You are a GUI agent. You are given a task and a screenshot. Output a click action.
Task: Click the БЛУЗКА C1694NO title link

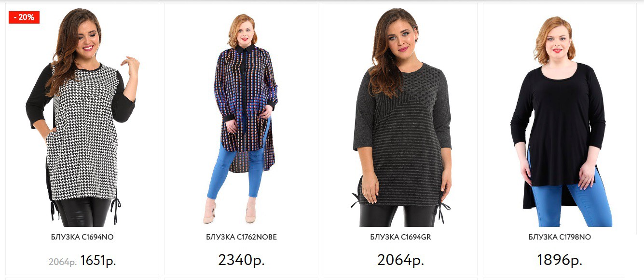click(x=82, y=237)
